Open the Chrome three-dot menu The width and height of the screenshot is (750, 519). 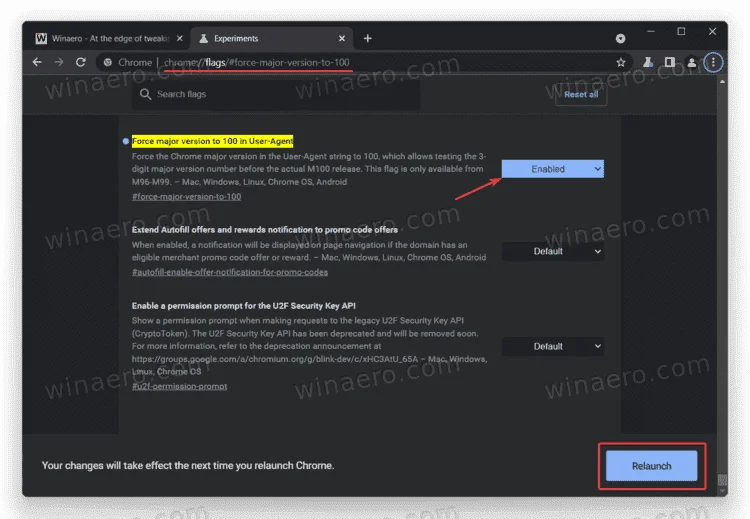point(713,62)
